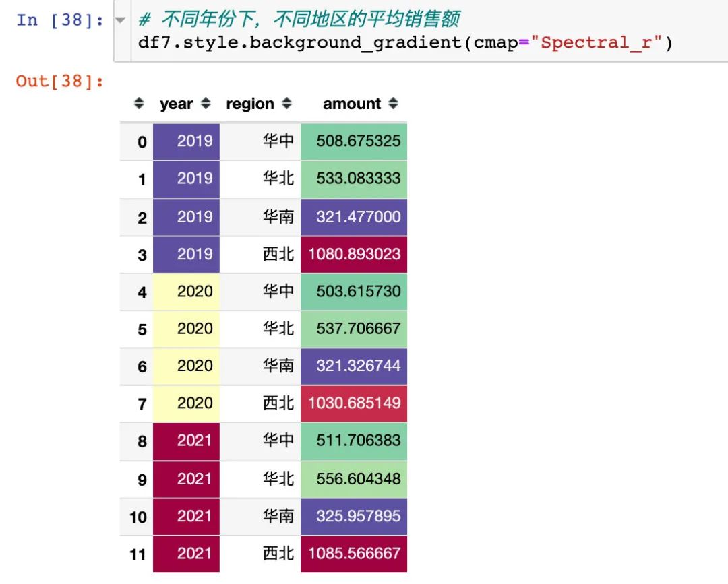Click the sort arrows on the amount column
Image resolution: width=728 pixels, height=584 pixels.
pos(394,104)
